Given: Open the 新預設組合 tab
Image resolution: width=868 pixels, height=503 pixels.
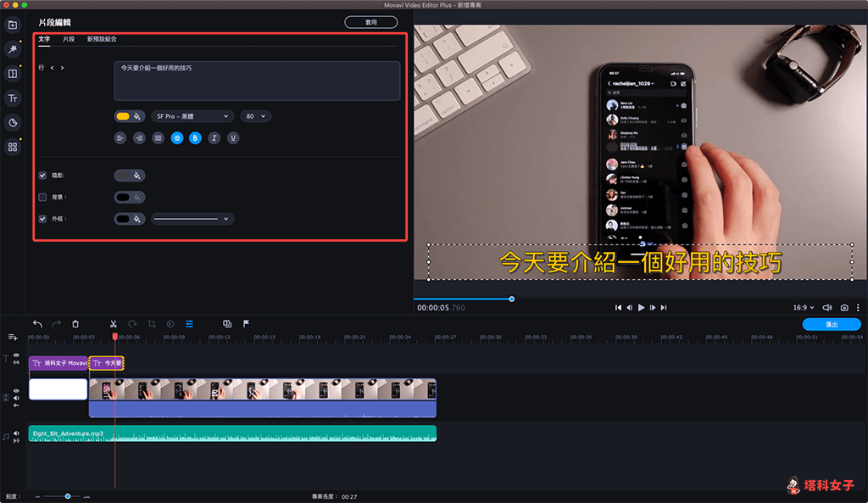Looking at the screenshot, I should (x=102, y=39).
